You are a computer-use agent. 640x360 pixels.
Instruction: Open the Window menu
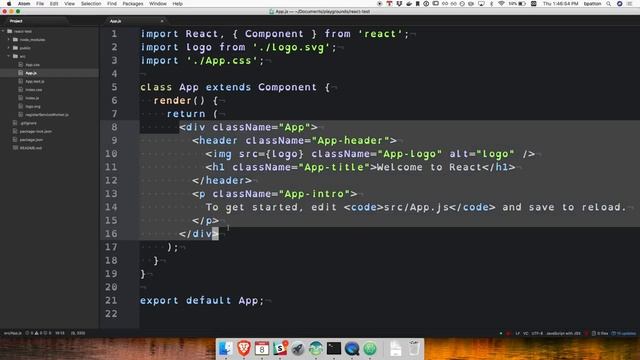[158, 4]
